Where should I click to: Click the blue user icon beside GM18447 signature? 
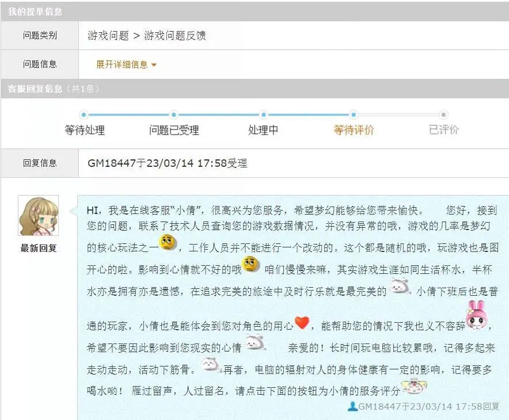[352, 406]
